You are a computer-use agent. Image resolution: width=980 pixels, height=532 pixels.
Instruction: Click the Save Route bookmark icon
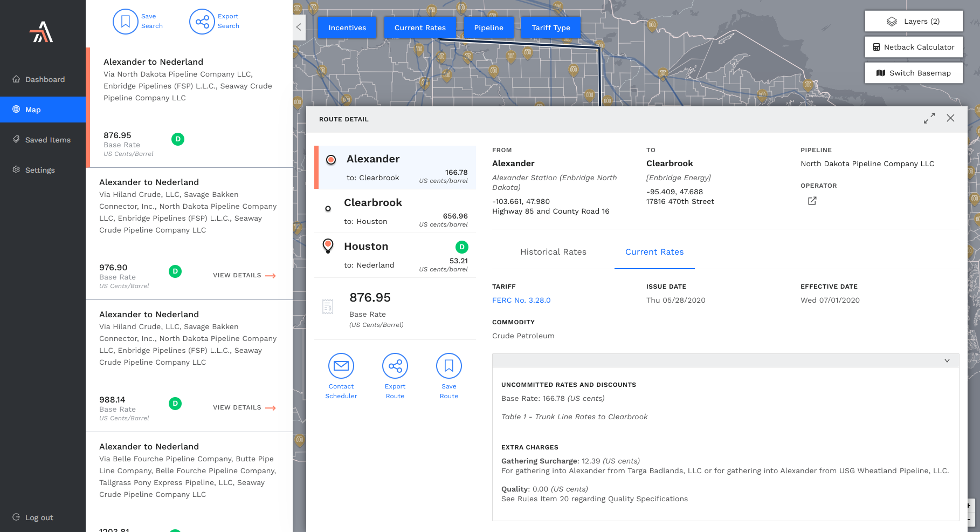click(x=449, y=366)
